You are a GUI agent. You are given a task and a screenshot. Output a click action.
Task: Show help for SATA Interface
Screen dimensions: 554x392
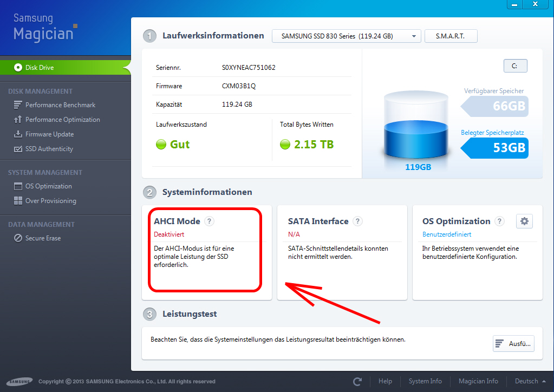(x=357, y=221)
